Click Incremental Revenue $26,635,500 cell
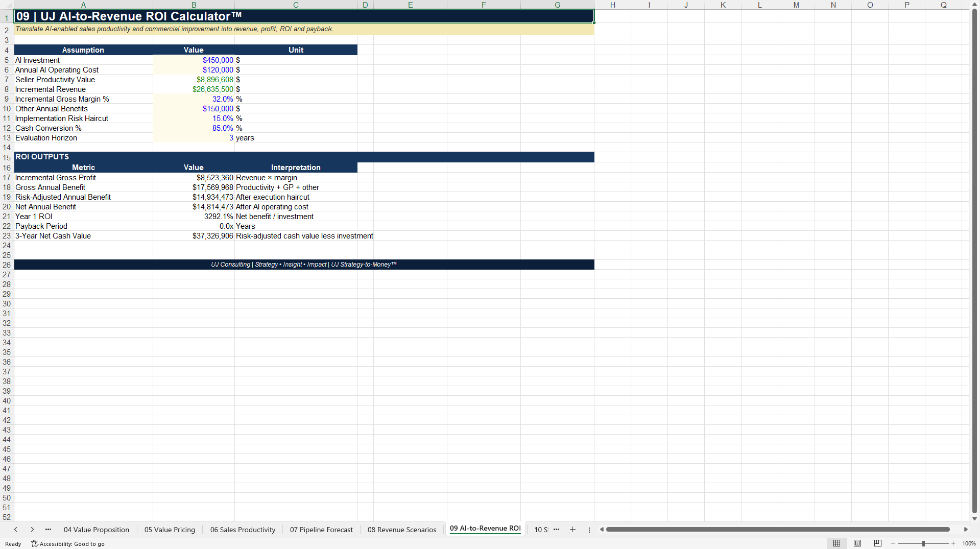Screen dimensions: 980x549 point(194,89)
